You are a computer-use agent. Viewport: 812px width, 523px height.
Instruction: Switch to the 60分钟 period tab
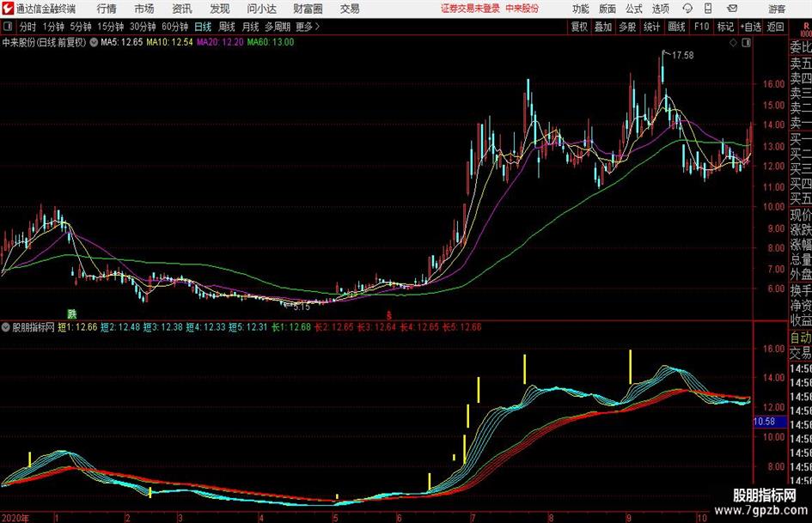175,27
